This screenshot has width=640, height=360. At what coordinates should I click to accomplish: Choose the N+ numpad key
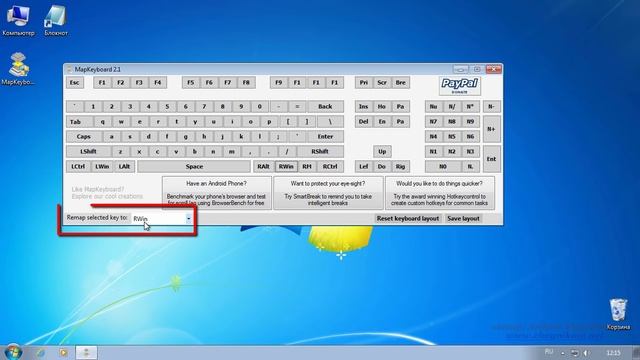pyautogui.click(x=491, y=129)
